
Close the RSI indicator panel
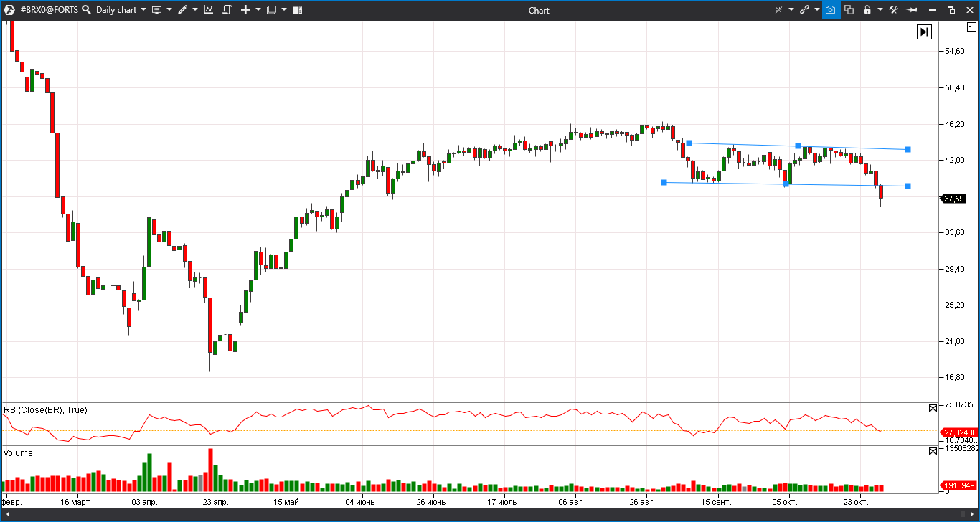(x=933, y=408)
